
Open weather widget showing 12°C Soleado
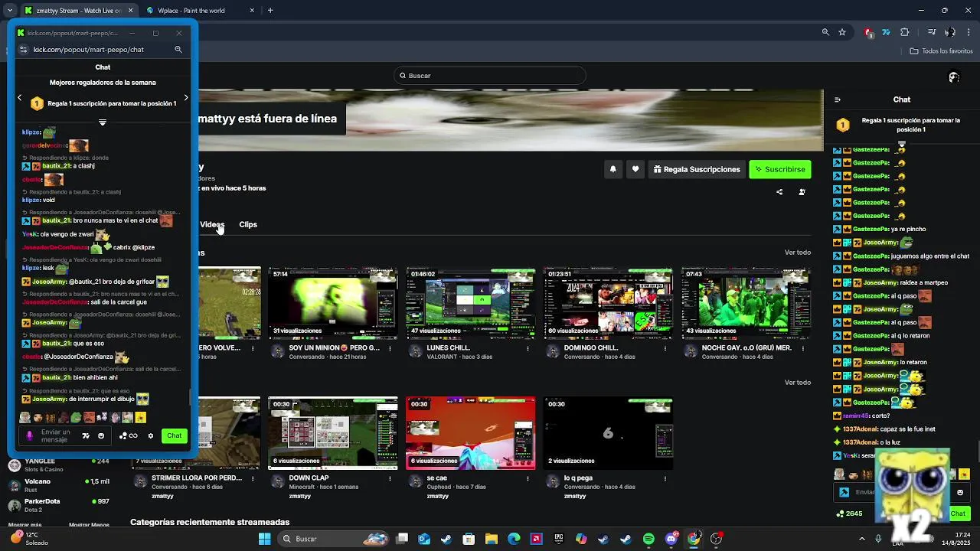[29, 539]
